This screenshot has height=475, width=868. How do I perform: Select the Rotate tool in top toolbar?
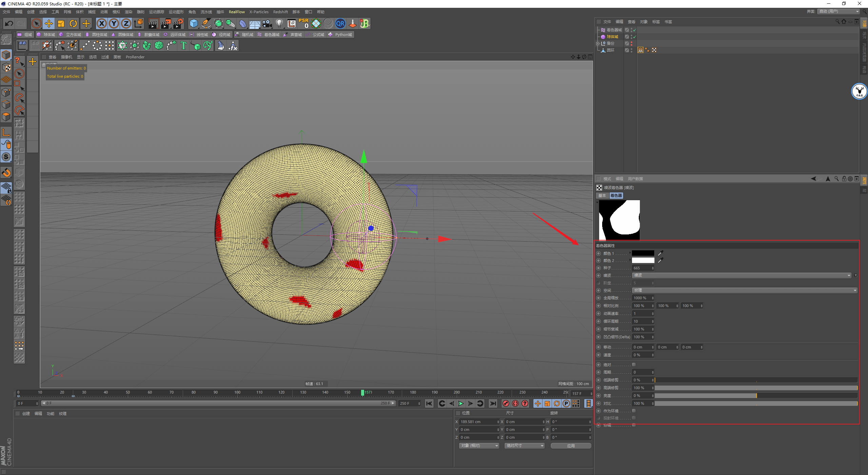tap(73, 23)
